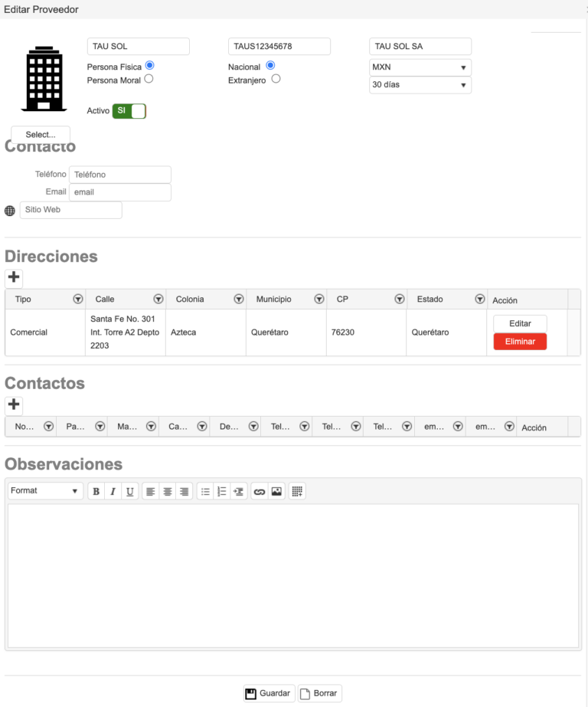Open filter on De... contacts column
Image resolution: width=588 pixels, height=707 pixels.
point(253,426)
